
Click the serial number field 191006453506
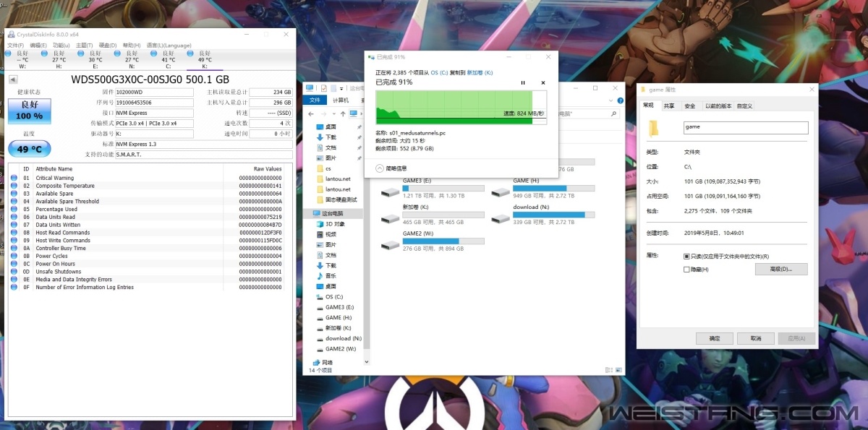(x=154, y=103)
